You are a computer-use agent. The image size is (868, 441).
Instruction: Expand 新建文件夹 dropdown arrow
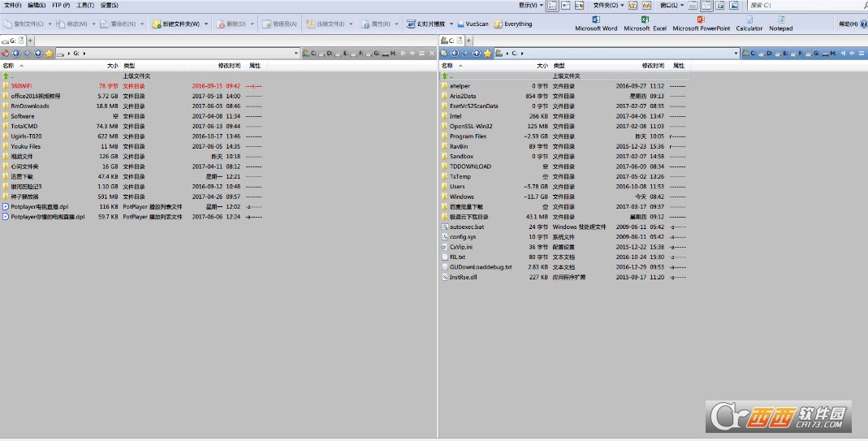click(x=206, y=24)
